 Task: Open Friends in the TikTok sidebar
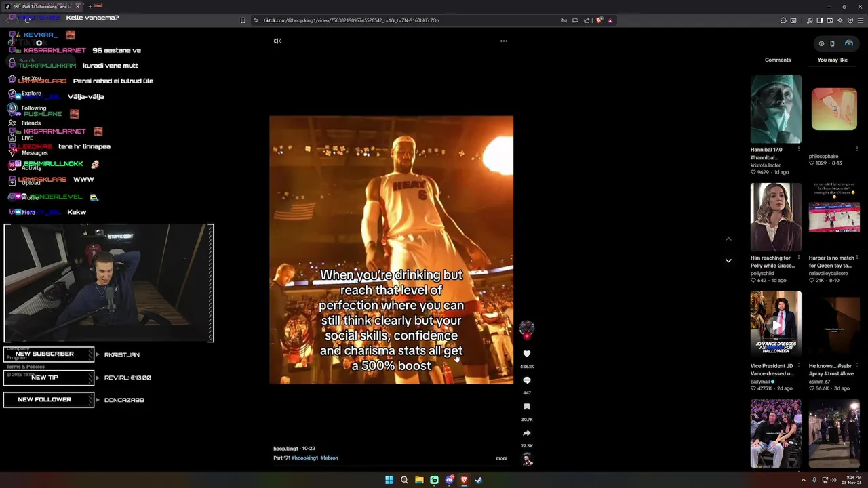[x=31, y=123]
